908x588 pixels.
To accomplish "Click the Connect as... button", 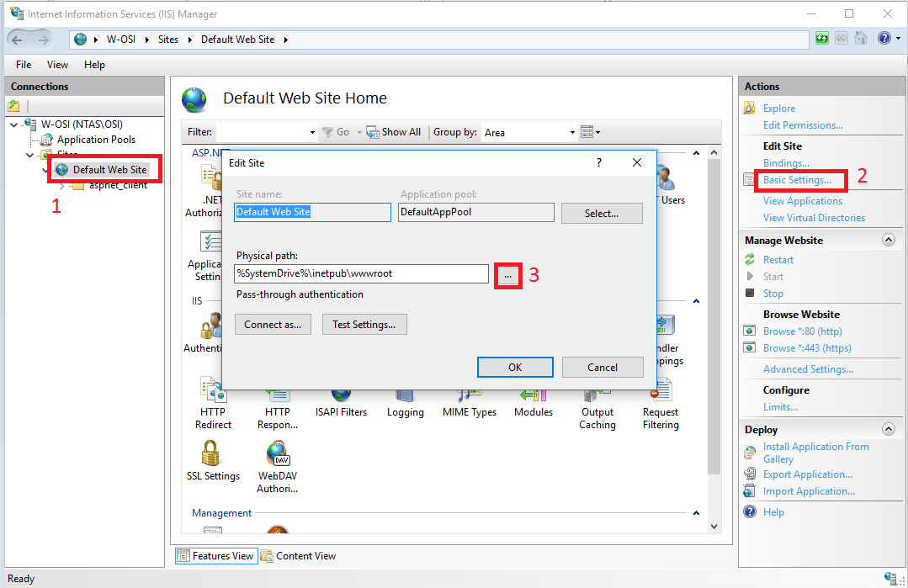I will 273,325.
